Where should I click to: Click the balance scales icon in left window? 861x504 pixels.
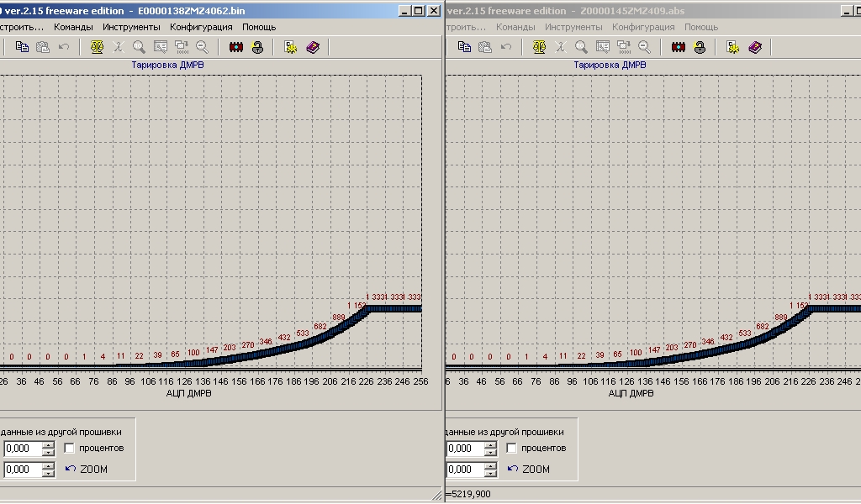coord(97,48)
